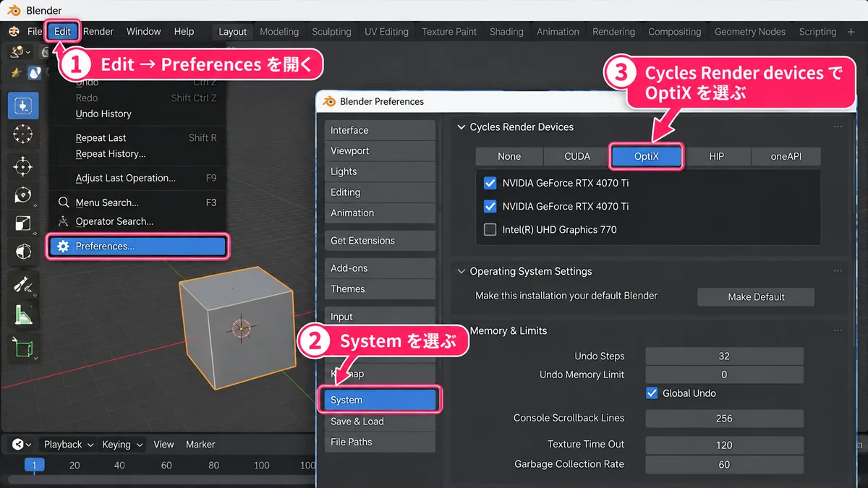The height and width of the screenshot is (488, 868).
Task: Open the 3D viewport editor type dropdown
Action: pyautogui.click(x=20, y=52)
